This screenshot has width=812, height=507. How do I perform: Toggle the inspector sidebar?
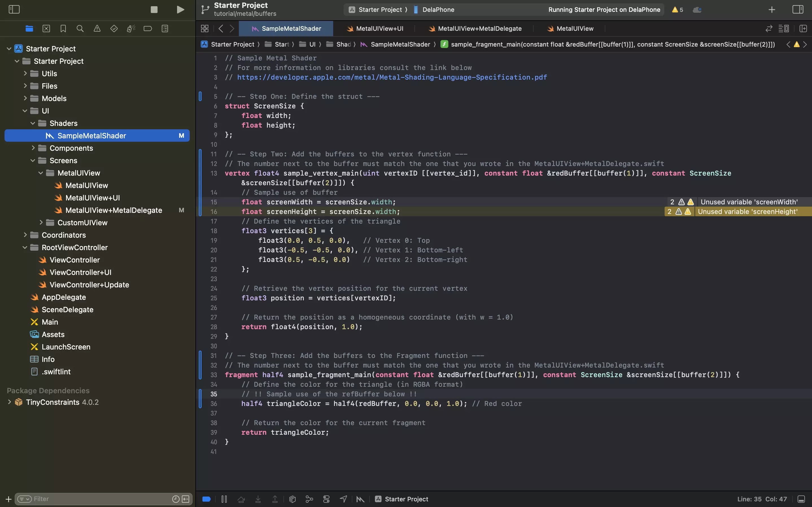click(798, 9)
